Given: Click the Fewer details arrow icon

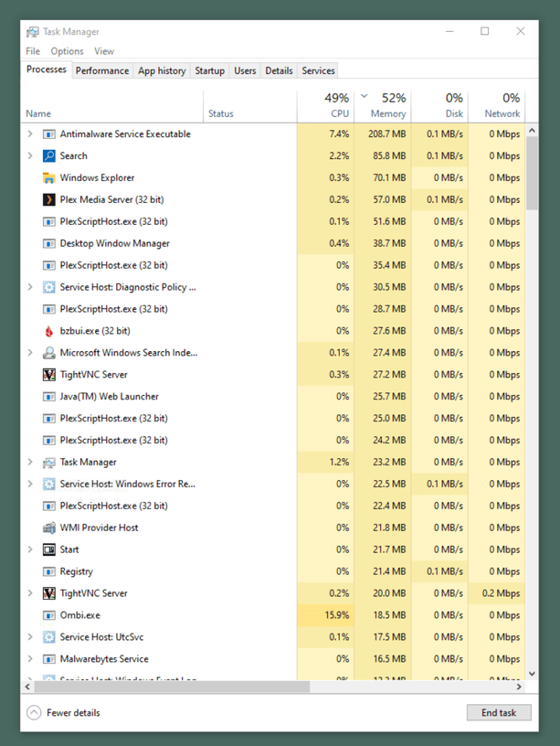Looking at the screenshot, I should pyautogui.click(x=34, y=713).
